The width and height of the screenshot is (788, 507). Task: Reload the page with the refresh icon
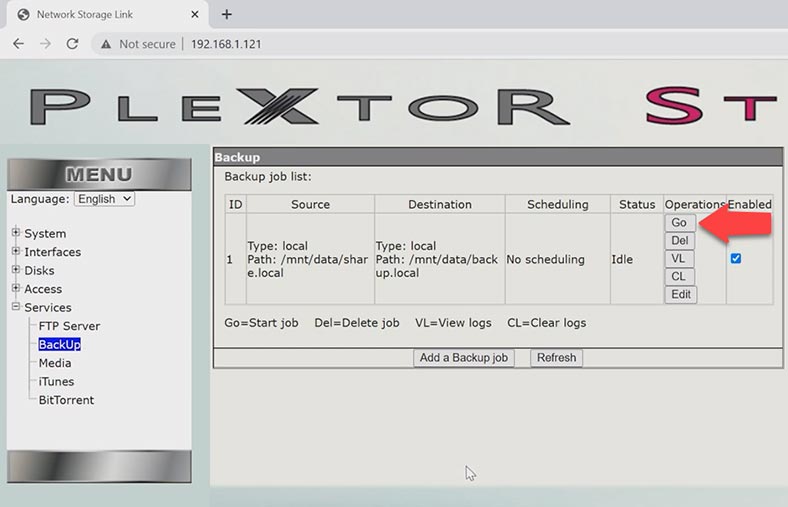[72, 44]
